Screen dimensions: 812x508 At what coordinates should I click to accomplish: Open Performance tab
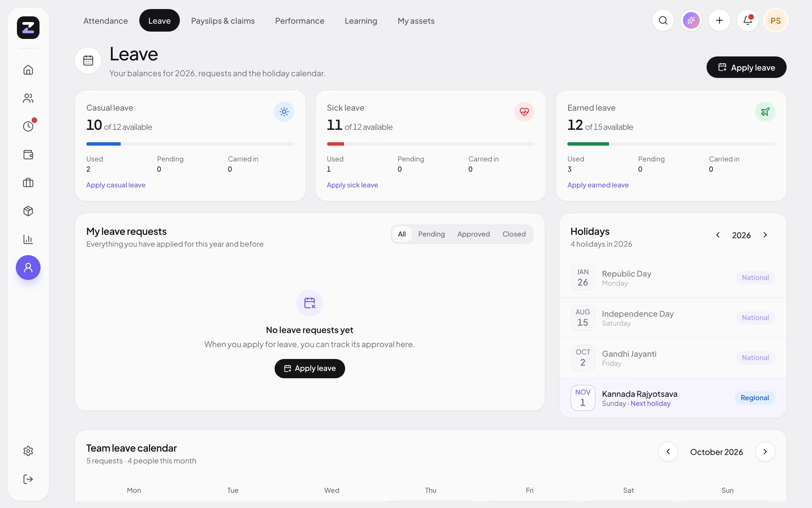click(x=300, y=21)
